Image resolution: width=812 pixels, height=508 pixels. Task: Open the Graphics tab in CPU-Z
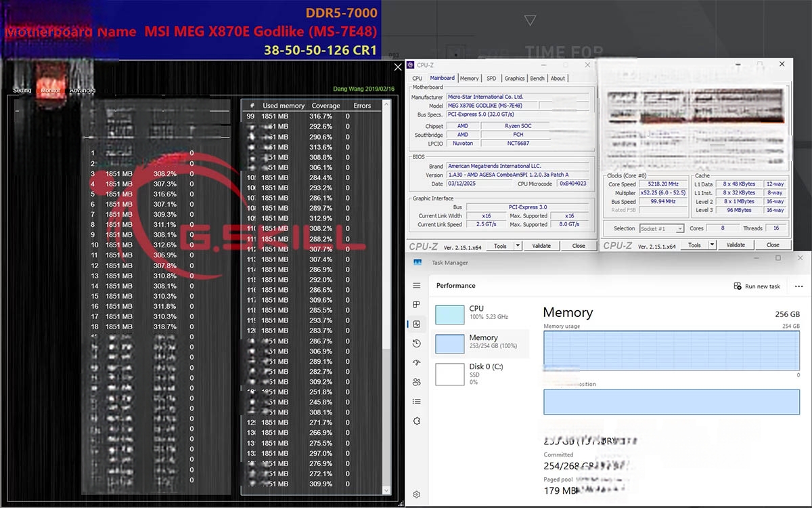click(514, 79)
